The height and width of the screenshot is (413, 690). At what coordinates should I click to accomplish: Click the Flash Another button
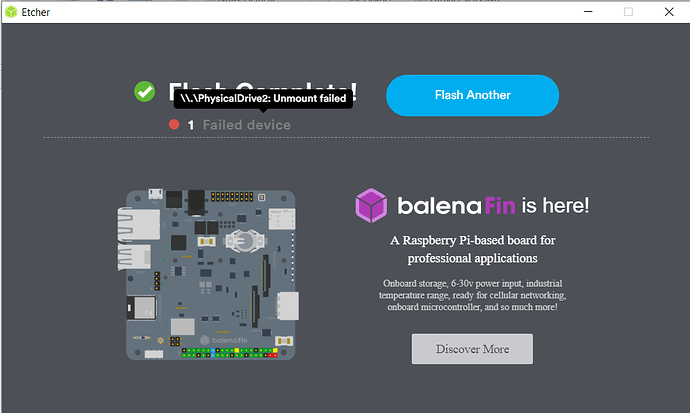pos(472,95)
